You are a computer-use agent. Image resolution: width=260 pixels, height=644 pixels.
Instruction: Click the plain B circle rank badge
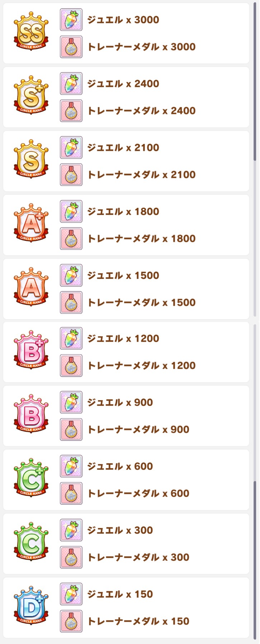(x=31, y=414)
